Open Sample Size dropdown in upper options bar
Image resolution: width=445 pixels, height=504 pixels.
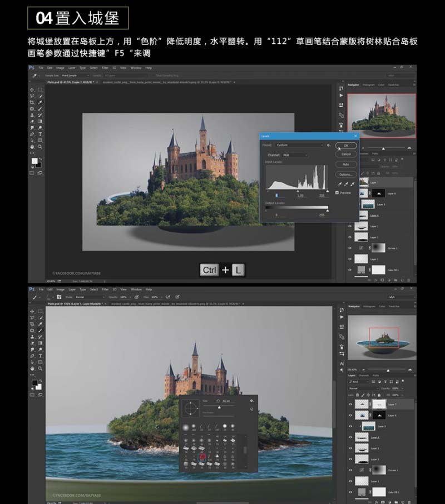[75, 76]
